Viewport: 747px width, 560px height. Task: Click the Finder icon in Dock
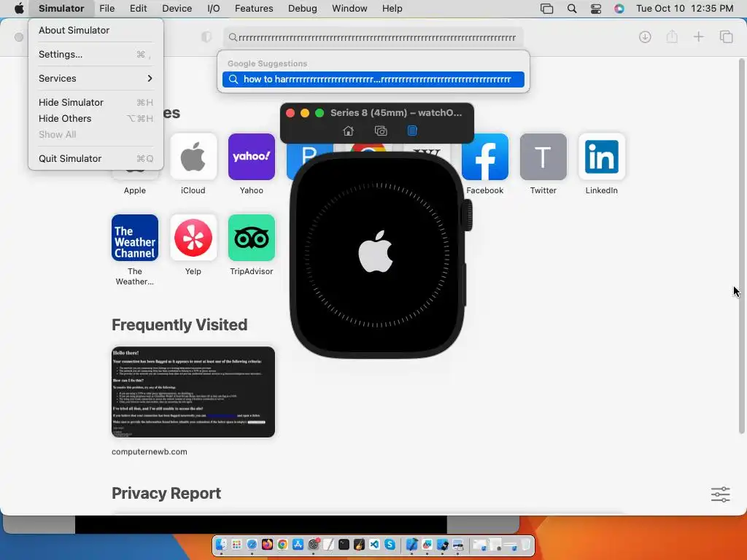pos(221,544)
